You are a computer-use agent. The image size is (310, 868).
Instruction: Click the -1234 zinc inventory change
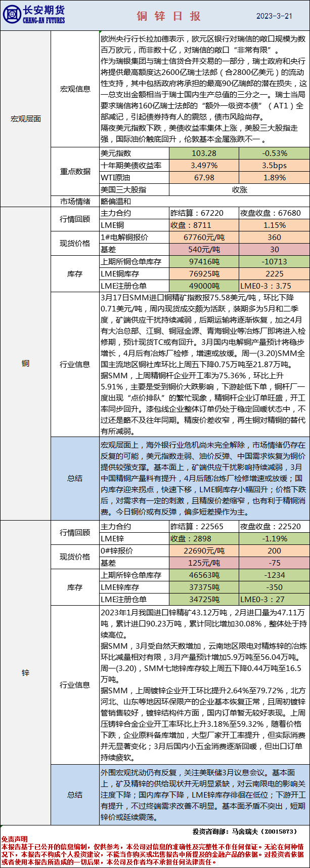[274, 575]
